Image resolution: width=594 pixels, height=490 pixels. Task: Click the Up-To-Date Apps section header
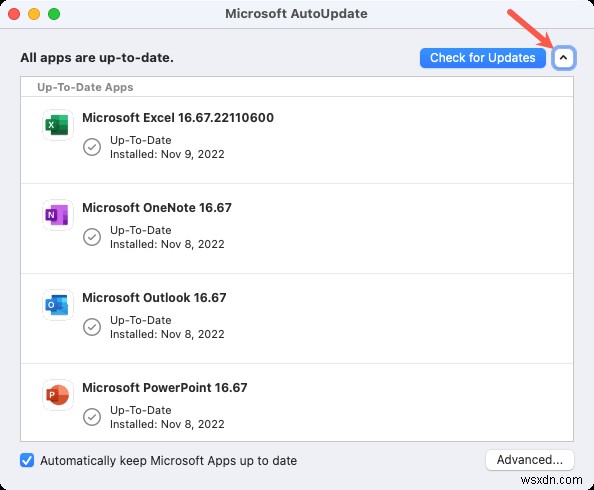point(85,87)
